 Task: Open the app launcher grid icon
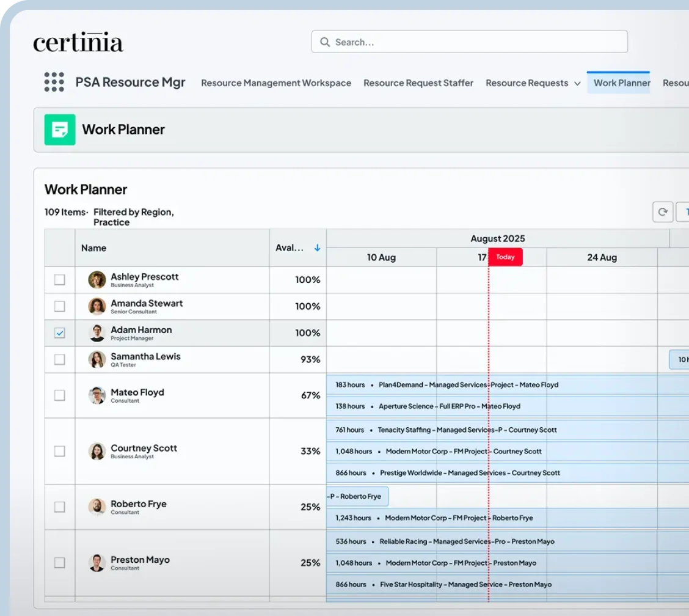[x=54, y=82]
